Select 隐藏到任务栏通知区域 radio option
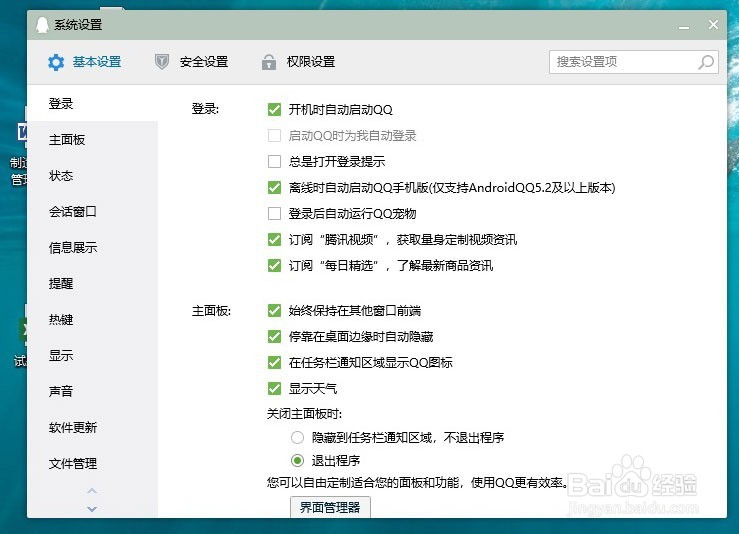This screenshot has height=534, width=739. click(x=297, y=437)
